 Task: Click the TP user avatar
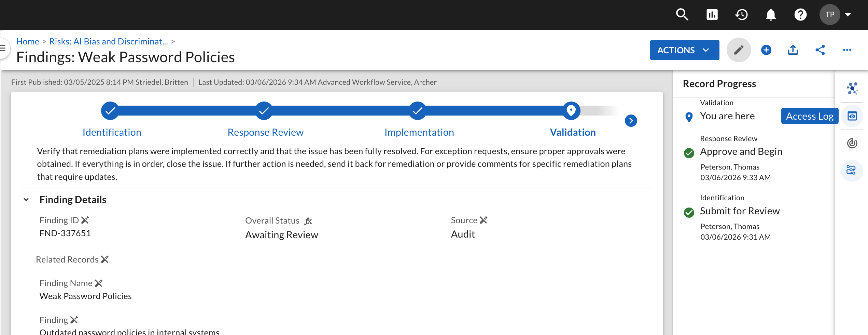tap(830, 15)
